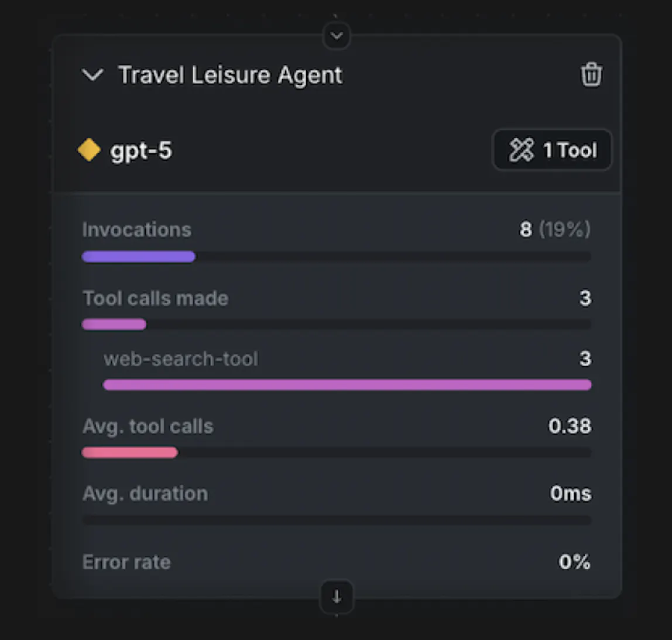Click the top chevron connector handle
This screenshot has height=640, width=672.
coord(337,36)
